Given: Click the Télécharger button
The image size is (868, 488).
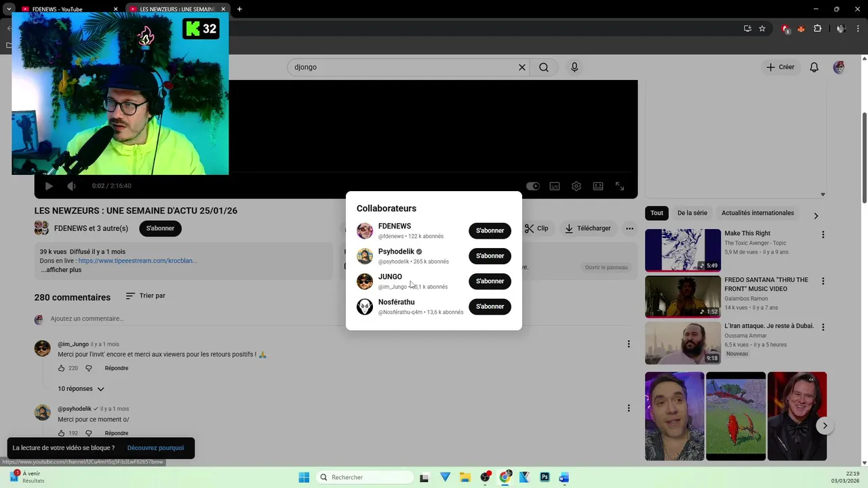Looking at the screenshot, I should pyautogui.click(x=588, y=228).
